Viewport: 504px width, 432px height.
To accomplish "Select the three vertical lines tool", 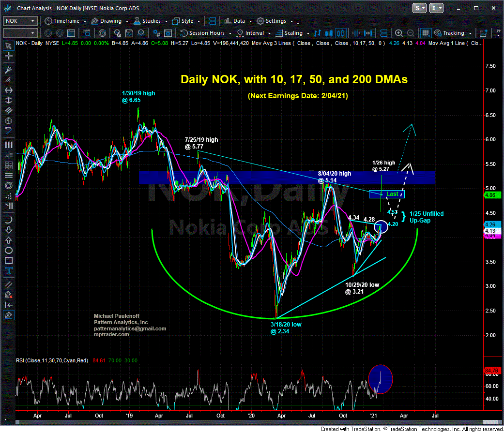I will coord(8,145).
